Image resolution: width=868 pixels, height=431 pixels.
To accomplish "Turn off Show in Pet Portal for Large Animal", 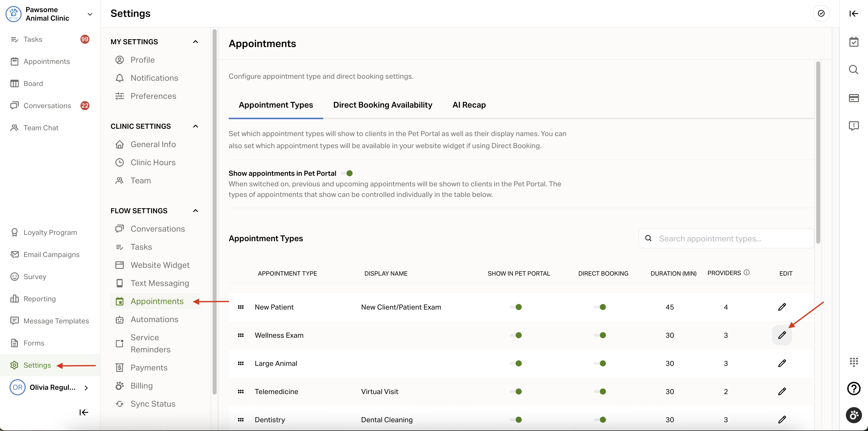I will coord(516,363).
